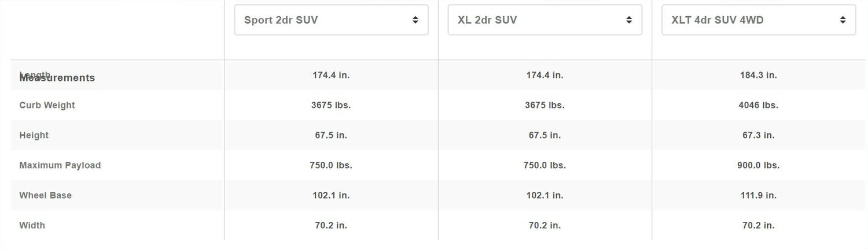Click the Wheel Base row label

[x=45, y=195]
